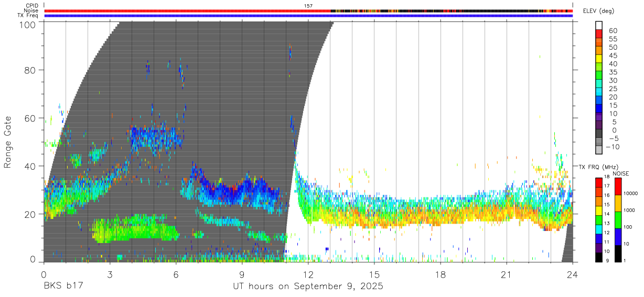Image resolution: width=644 pixels, height=297 pixels.
Task: Pick the light gray bottom ELEV color cell
Action: click(x=599, y=150)
